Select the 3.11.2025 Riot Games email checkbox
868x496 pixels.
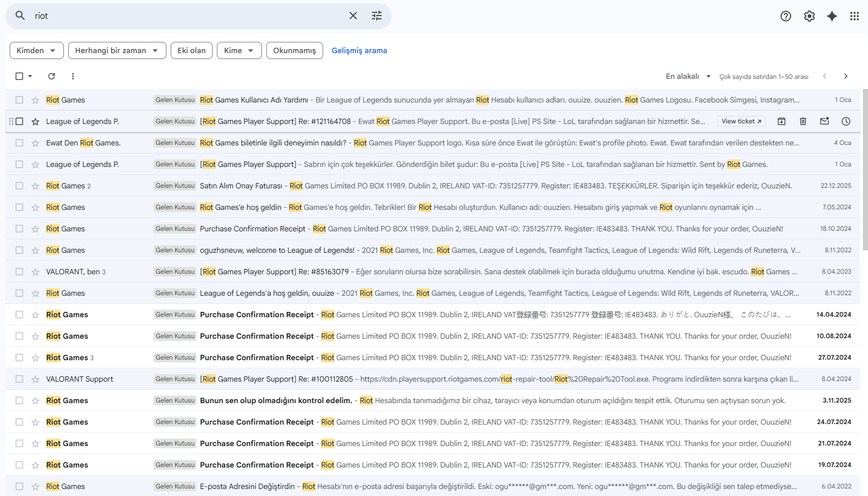pyautogui.click(x=19, y=400)
